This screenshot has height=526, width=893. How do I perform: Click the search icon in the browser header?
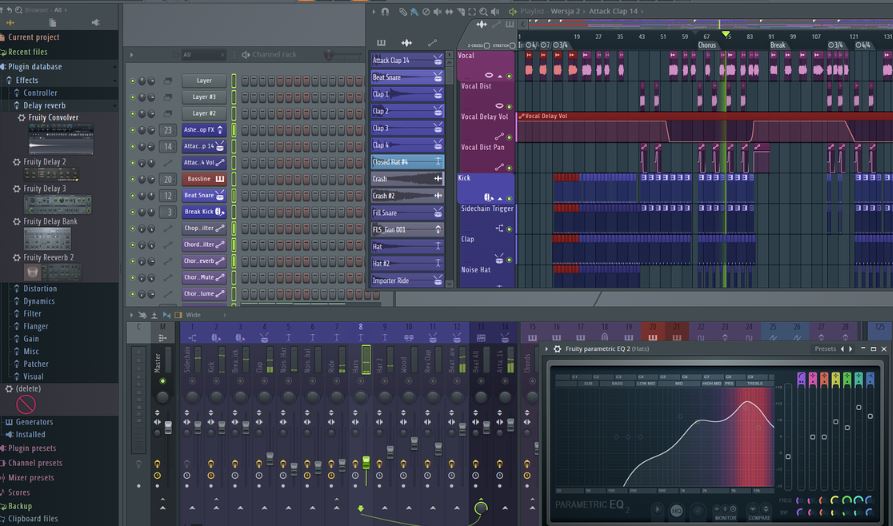(19, 10)
